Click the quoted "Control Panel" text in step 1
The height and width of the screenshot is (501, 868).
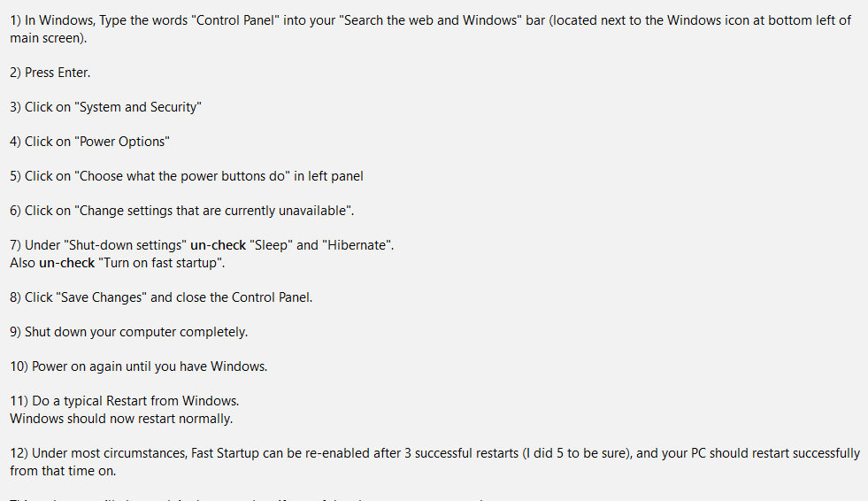(235, 20)
